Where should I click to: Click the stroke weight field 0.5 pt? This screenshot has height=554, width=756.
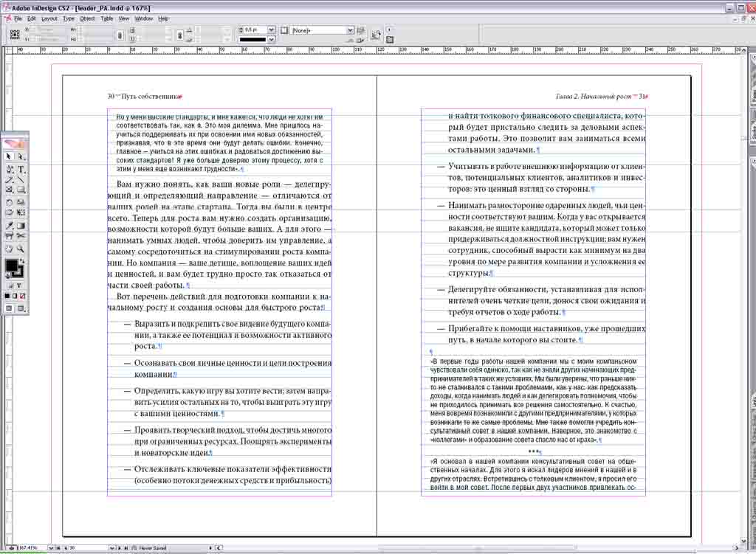(x=255, y=30)
